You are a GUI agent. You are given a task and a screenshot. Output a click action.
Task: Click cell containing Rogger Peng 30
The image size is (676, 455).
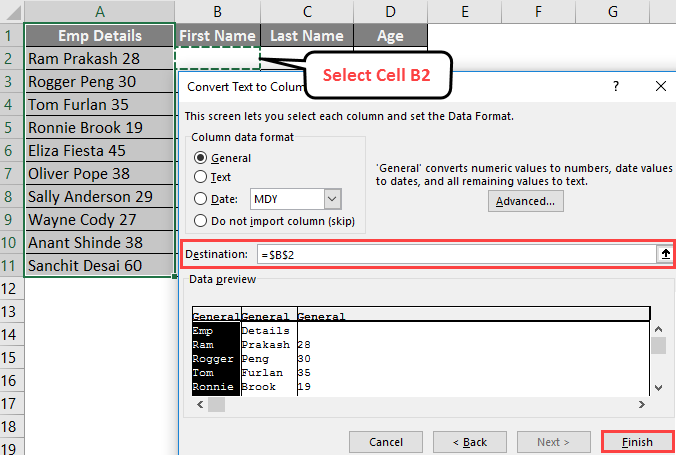tap(100, 82)
